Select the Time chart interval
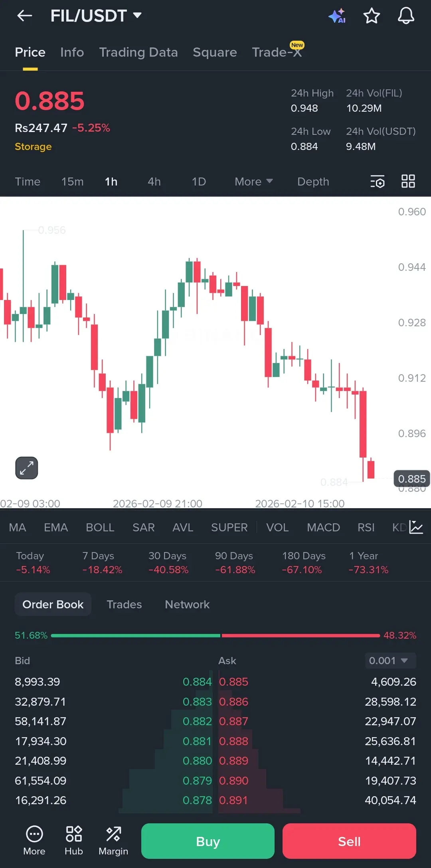Image resolution: width=431 pixels, height=868 pixels. 28,181
